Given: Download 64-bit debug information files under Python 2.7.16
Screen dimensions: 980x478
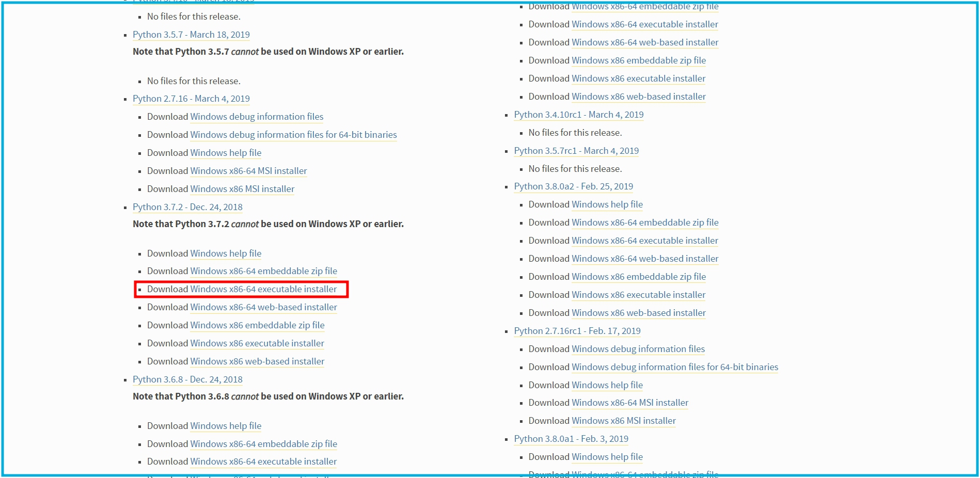Looking at the screenshot, I should (293, 135).
